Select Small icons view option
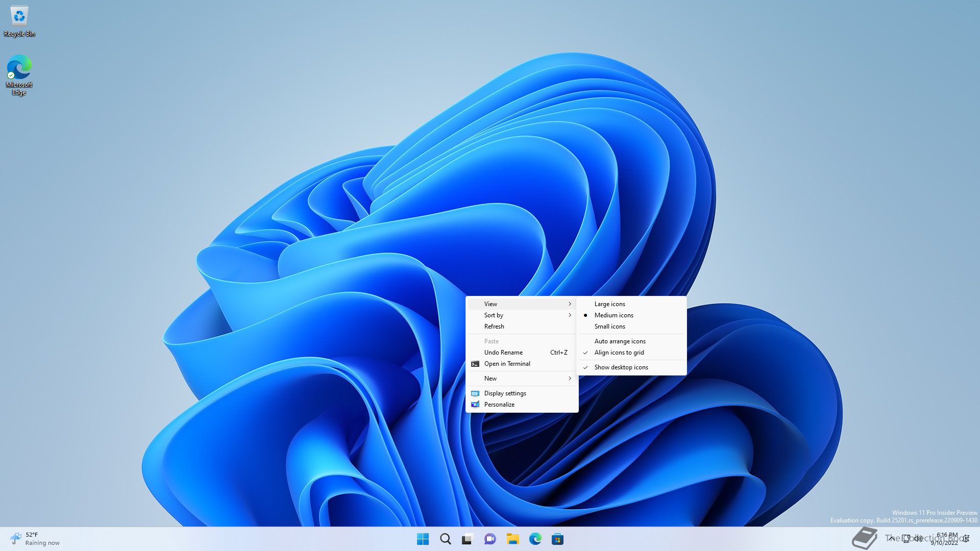This screenshot has width=980, height=551. tap(631, 327)
